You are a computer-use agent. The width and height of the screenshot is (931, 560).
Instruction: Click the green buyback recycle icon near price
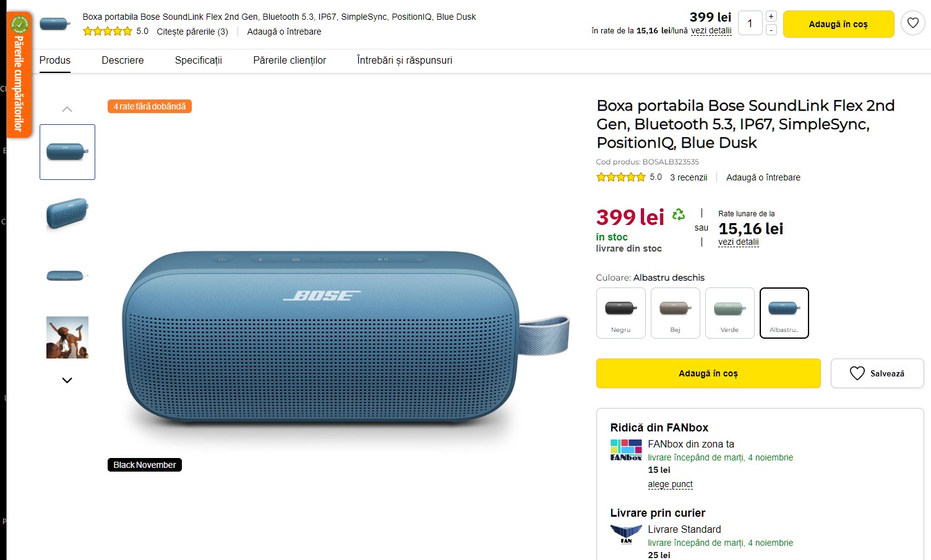point(679,214)
